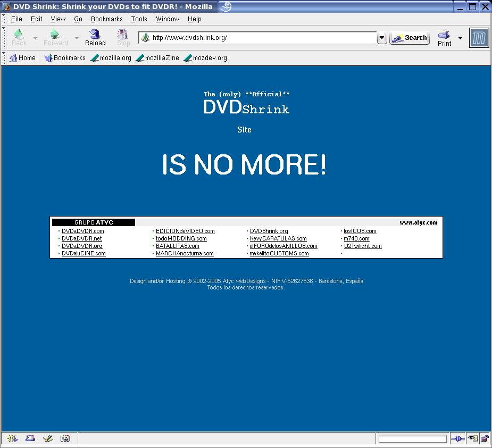Follow the DVDaDVDR.com link
The height and width of the screenshot is (448, 492).
pos(83,231)
